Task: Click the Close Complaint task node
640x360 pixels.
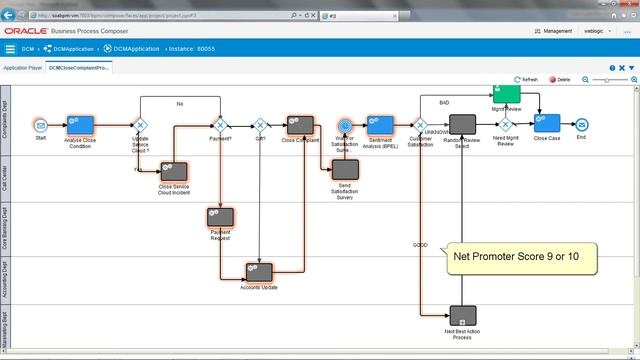Action: click(x=300, y=125)
